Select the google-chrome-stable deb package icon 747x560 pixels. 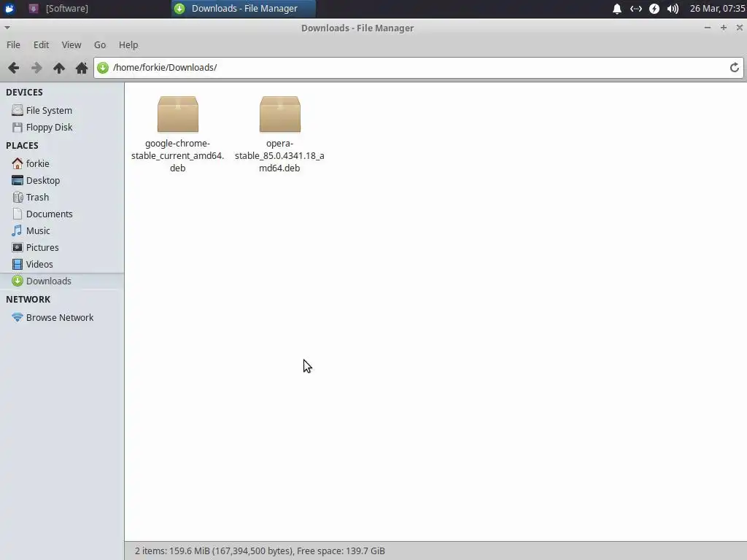(x=178, y=114)
